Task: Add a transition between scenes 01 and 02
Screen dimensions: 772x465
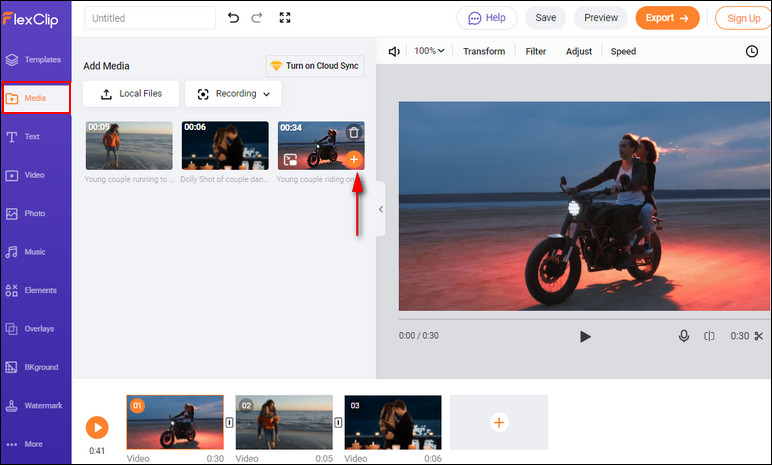Action: [x=229, y=423]
